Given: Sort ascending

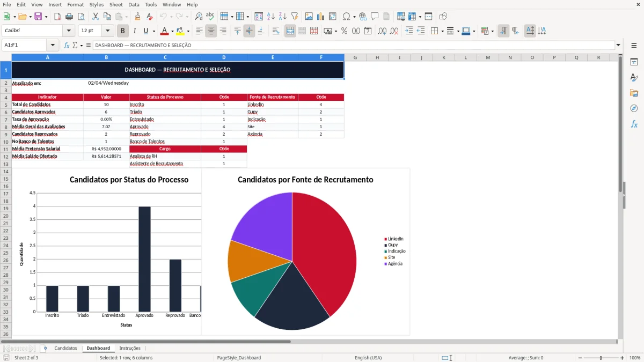Looking at the screenshot, I should 270,17.
